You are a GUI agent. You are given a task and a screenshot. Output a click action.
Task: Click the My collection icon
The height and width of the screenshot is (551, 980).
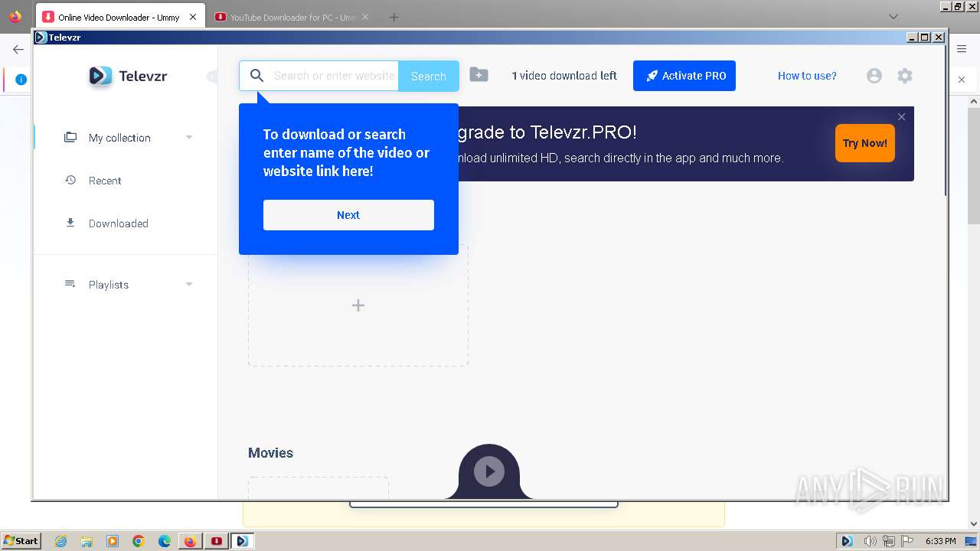tap(70, 138)
